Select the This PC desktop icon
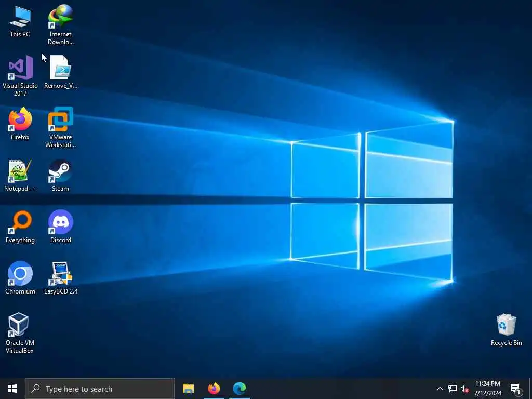The height and width of the screenshot is (399, 532). [x=20, y=22]
